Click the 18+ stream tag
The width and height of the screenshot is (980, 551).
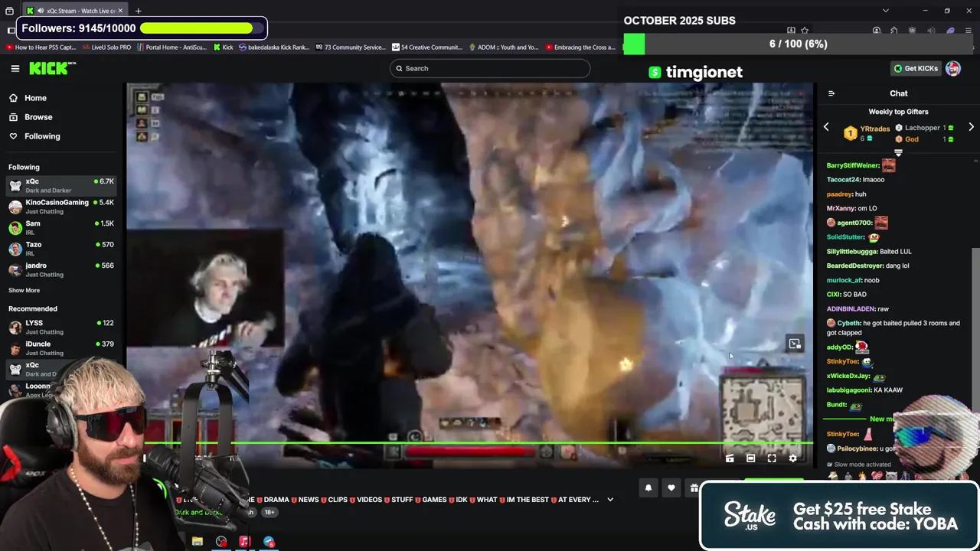click(x=269, y=512)
